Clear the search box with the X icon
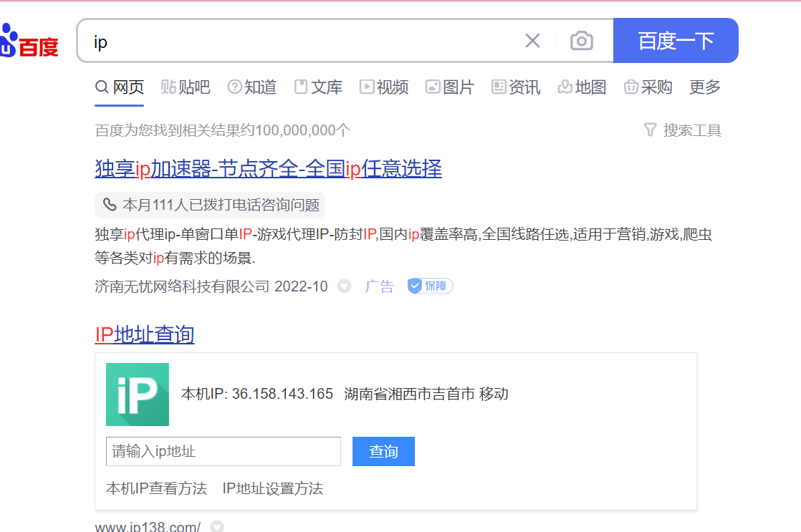 pyautogui.click(x=532, y=41)
